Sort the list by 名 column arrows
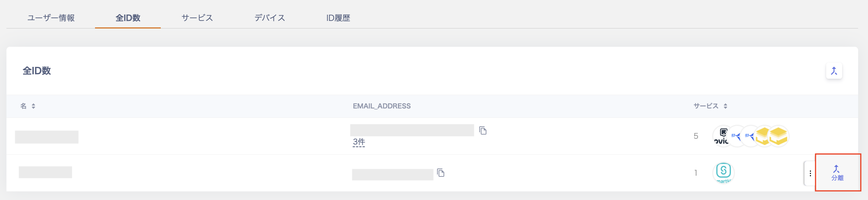The height and width of the screenshot is (200, 868). point(33,106)
